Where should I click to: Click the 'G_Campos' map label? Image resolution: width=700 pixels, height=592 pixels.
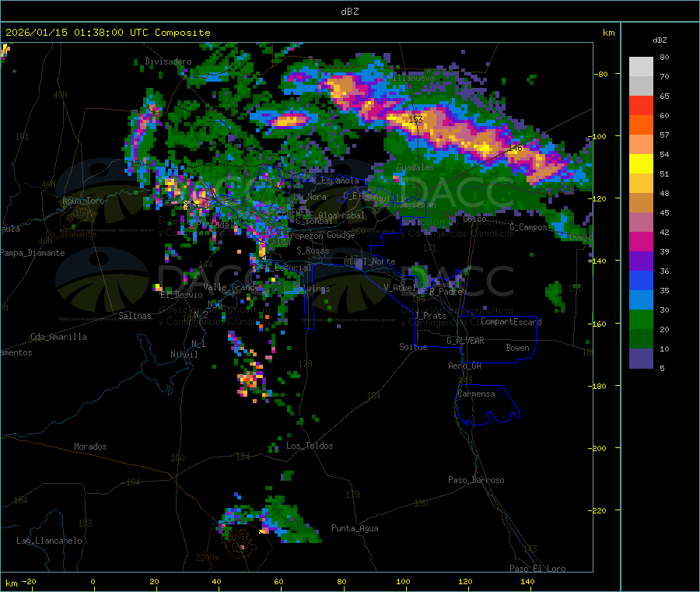[528, 227]
